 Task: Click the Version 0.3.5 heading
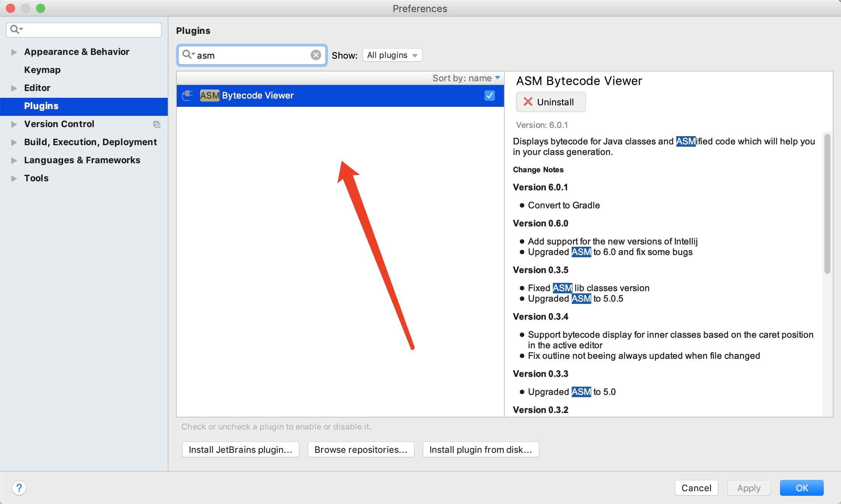tap(540, 270)
